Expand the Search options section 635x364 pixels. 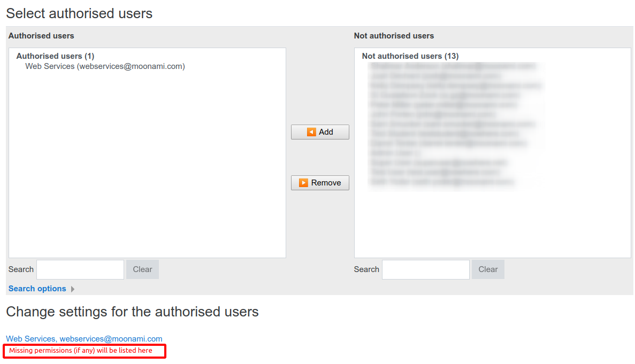37,289
